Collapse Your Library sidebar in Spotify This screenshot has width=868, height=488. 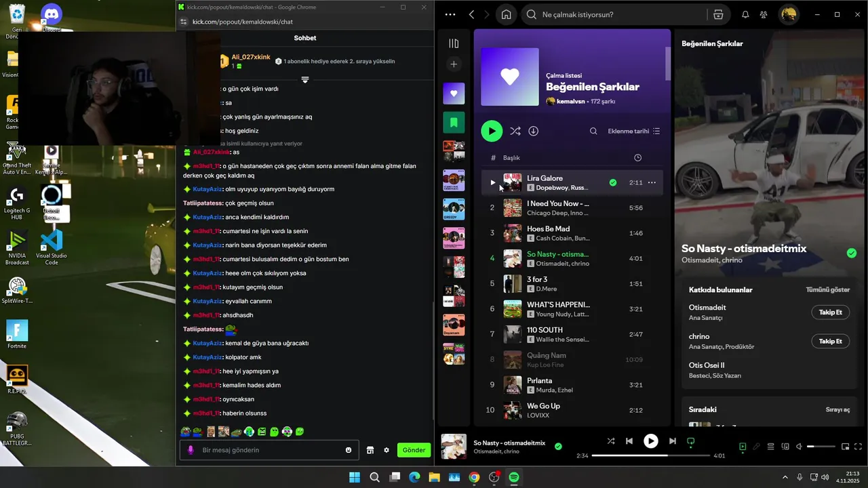click(x=454, y=43)
